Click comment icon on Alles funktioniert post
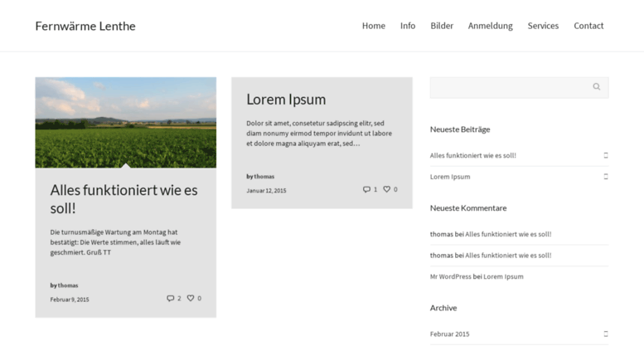This screenshot has height=351, width=644. pos(170,299)
